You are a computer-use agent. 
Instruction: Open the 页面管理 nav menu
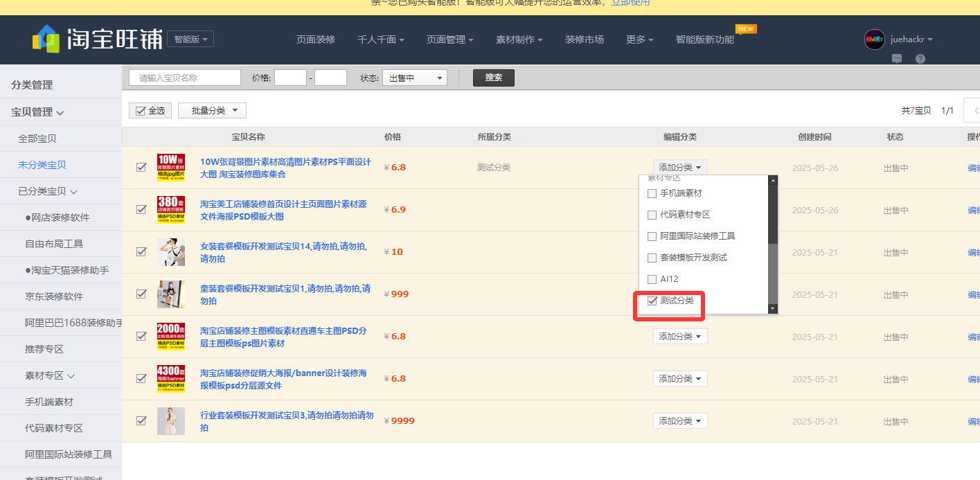450,39
